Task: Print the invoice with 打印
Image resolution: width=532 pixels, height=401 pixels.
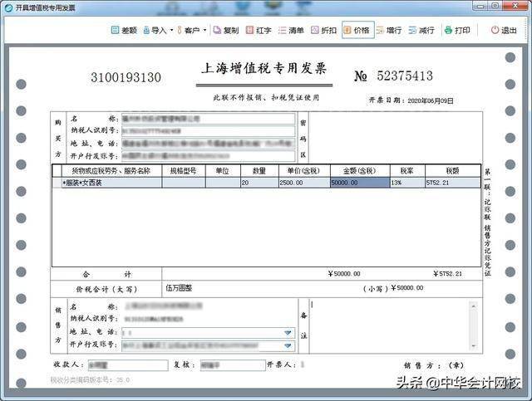Action: point(457,30)
